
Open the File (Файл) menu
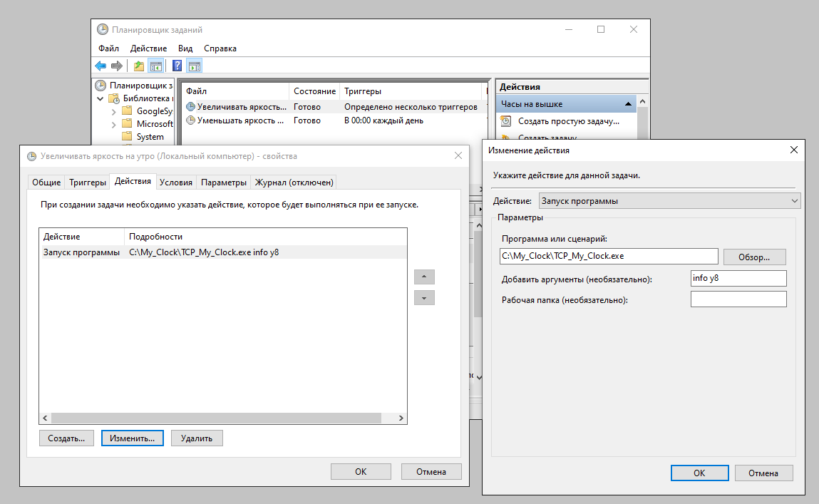click(x=108, y=48)
